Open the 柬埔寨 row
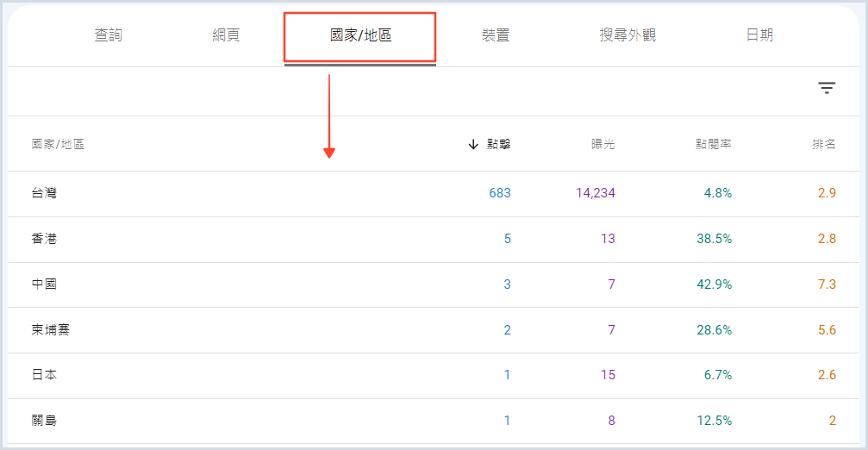868x450 pixels. coord(50,330)
